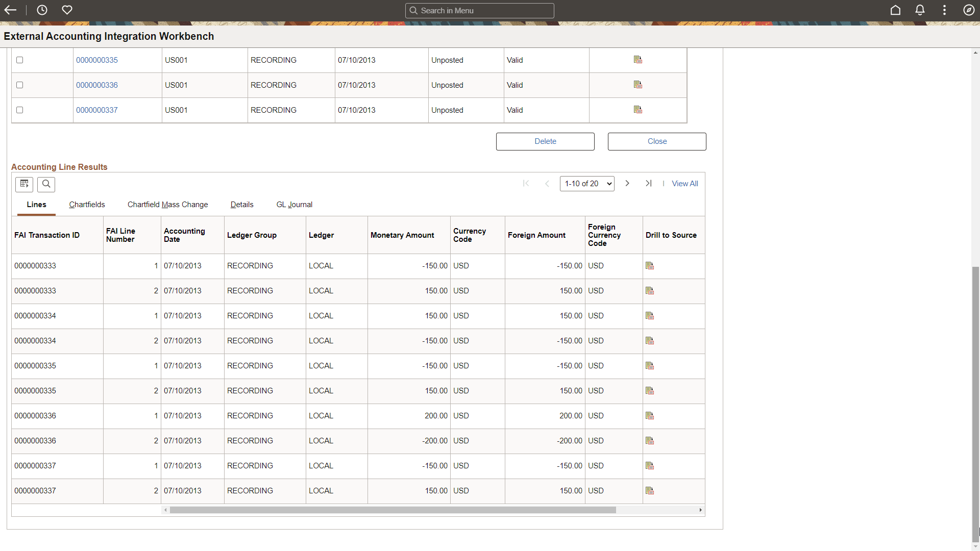Click the document icon next to transaction 0000000335

[638, 60]
